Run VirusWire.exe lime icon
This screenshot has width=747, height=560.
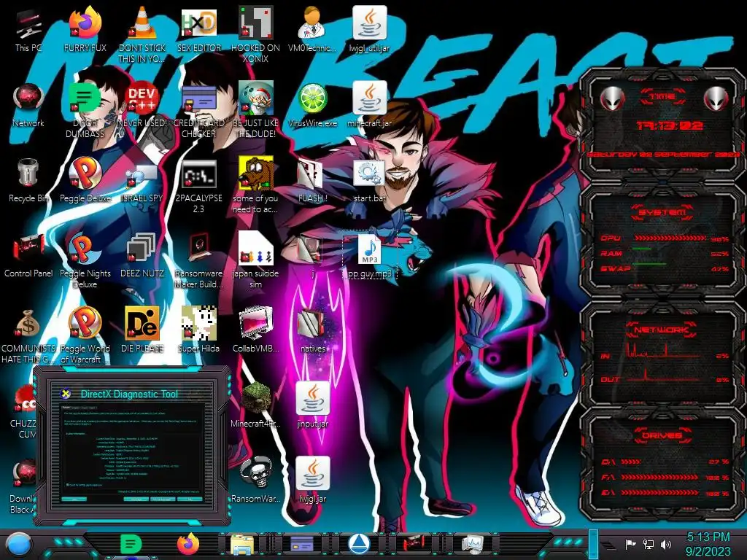coord(312,106)
